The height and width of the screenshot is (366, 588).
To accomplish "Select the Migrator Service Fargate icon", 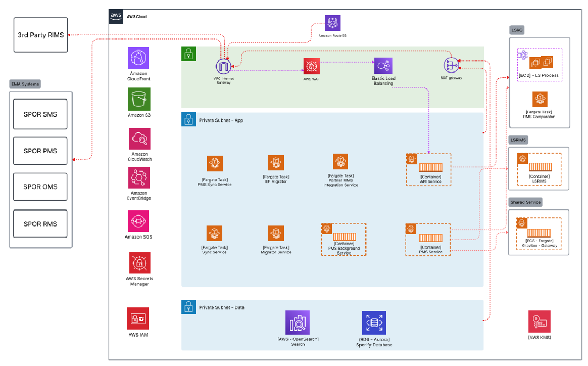I will point(276,233).
